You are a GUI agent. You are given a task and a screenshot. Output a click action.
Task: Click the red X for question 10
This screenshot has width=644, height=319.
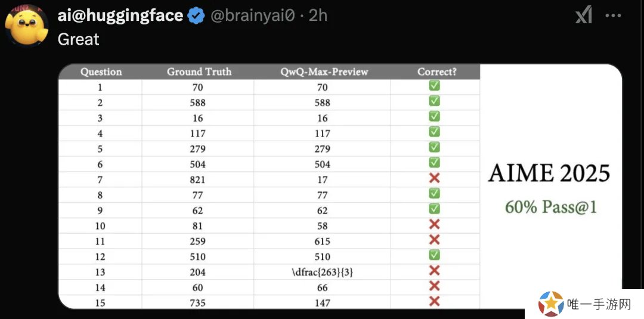point(434,224)
